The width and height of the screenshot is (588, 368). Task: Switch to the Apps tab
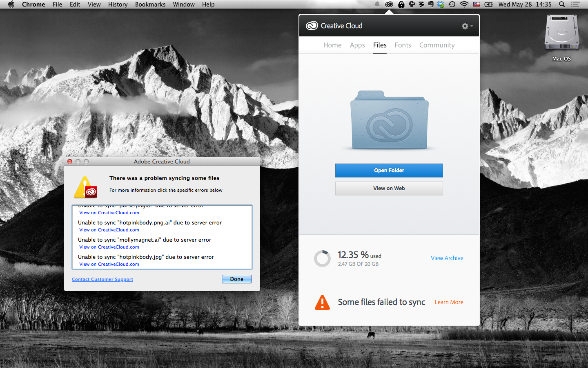pos(357,45)
